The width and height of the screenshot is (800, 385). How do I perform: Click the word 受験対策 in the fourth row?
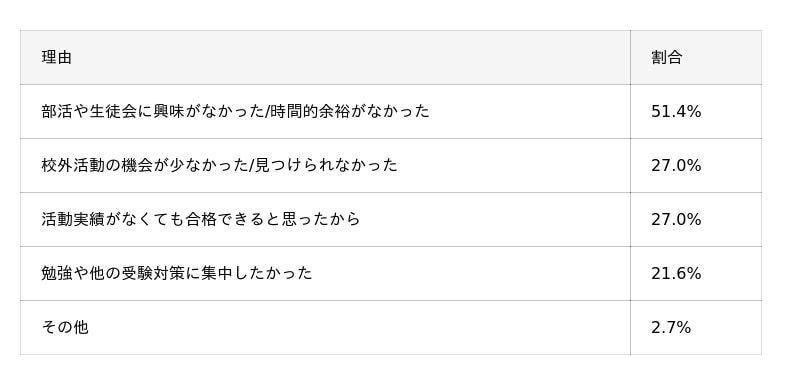[154, 273]
